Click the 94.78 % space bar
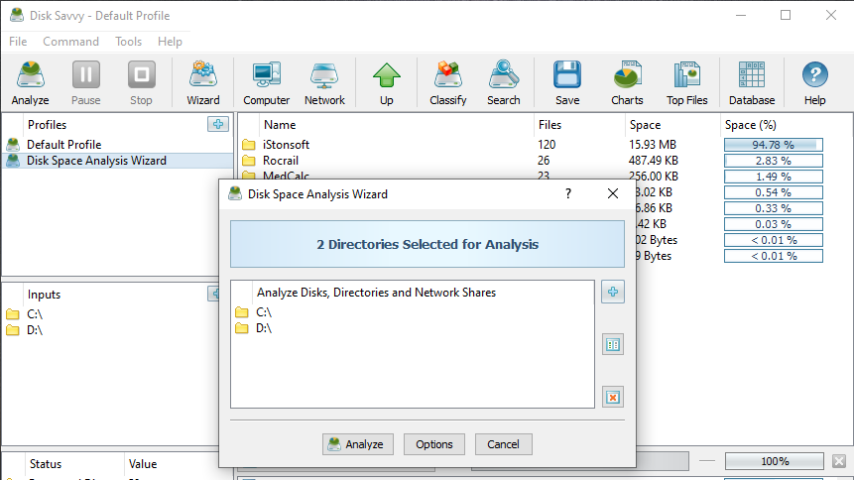Image resolution: width=854 pixels, height=480 pixels. [x=773, y=145]
